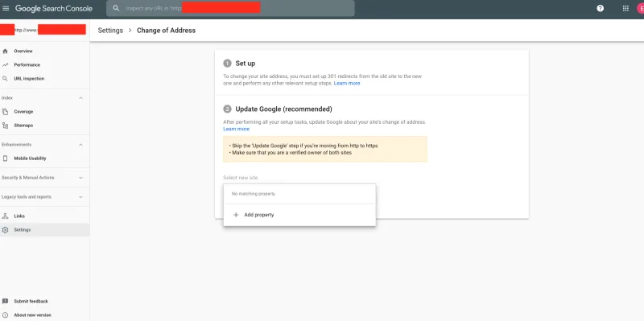Open the account avatar menu
This screenshot has width=644, height=321.
point(641,8)
